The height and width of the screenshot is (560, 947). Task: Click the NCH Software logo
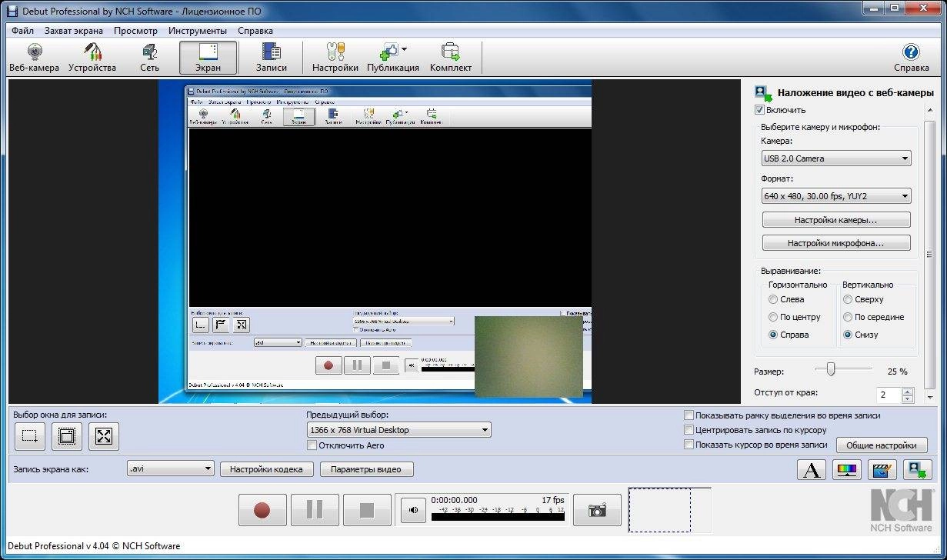coord(901,511)
